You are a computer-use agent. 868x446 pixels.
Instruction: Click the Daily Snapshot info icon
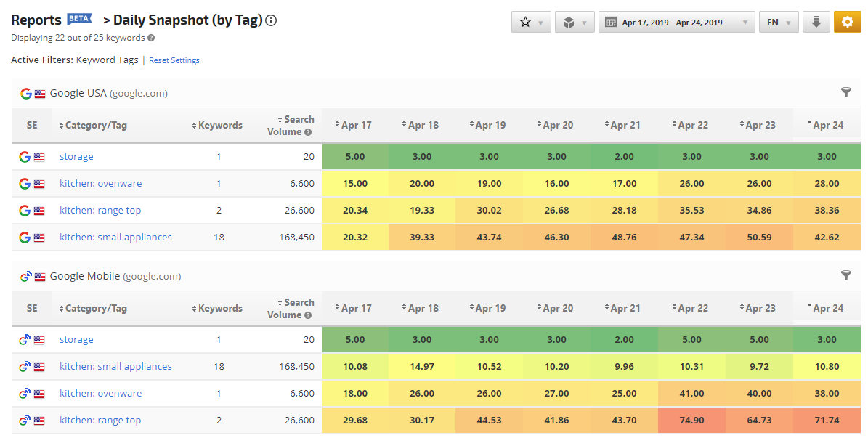pyautogui.click(x=271, y=20)
